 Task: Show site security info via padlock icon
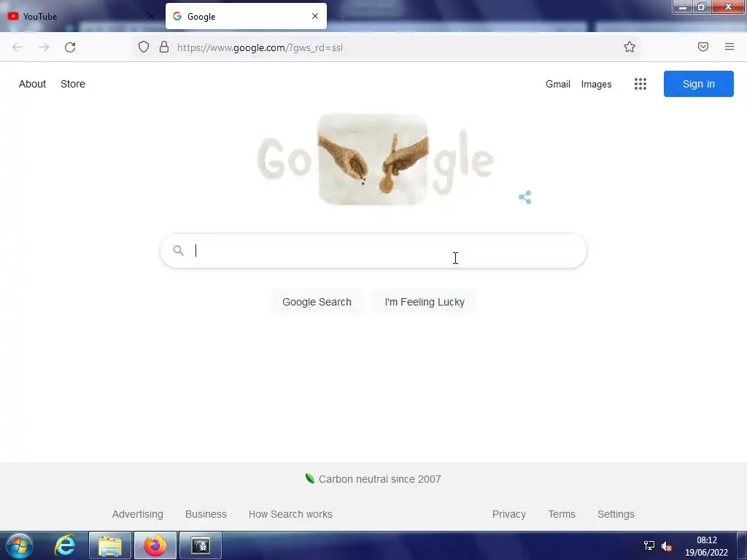click(x=164, y=47)
